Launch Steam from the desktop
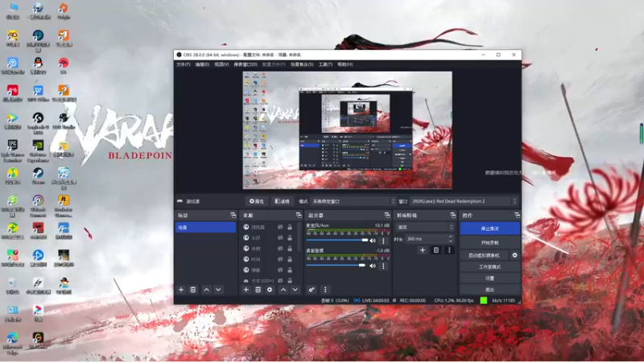644x362 pixels. click(38, 175)
